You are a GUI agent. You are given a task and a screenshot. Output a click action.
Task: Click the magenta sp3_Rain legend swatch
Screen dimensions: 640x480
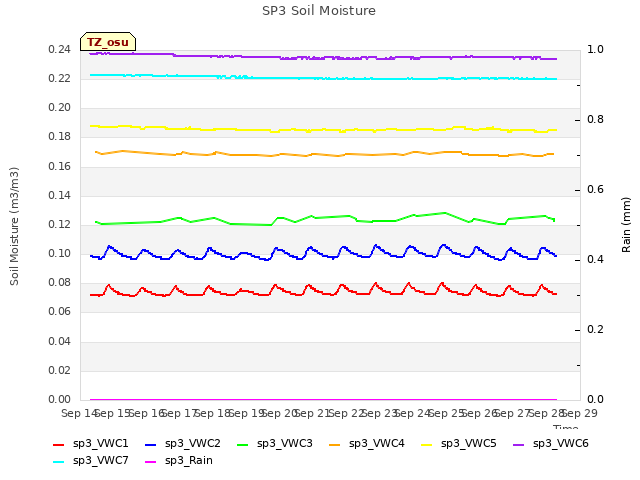click(151, 462)
